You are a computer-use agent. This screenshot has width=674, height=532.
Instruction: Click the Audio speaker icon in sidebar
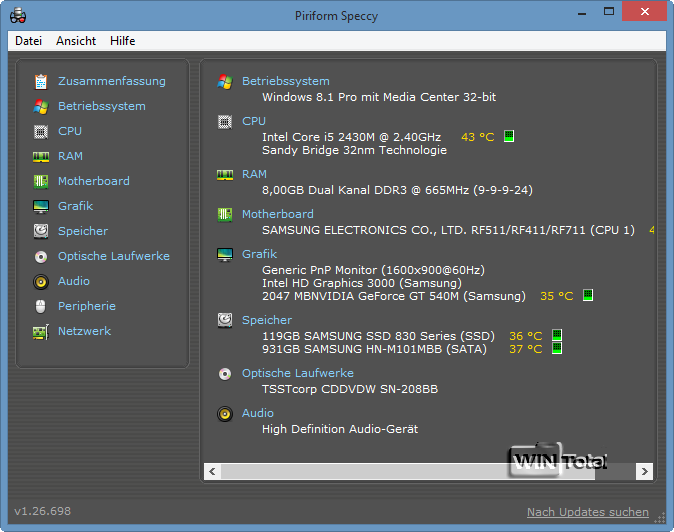41,282
